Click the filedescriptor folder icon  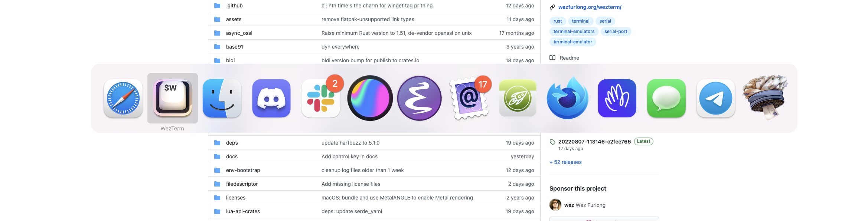[217, 184]
